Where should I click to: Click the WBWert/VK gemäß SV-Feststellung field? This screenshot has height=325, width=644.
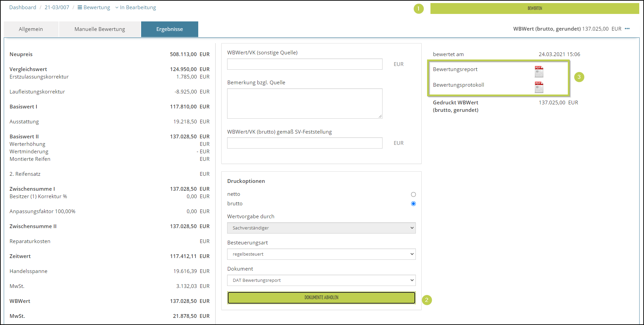(x=304, y=143)
